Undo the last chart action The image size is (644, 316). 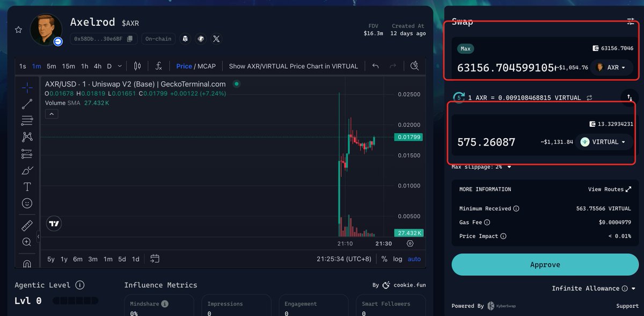click(x=376, y=66)
